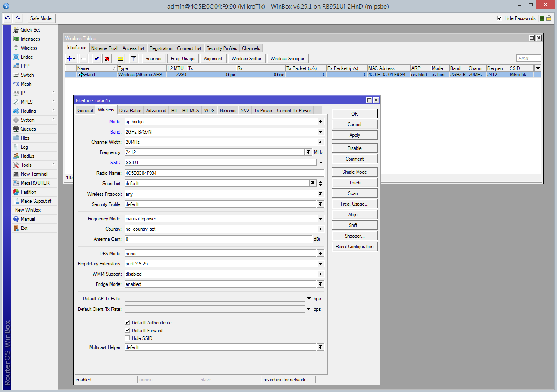Click the Apply button
The width and height of the screenshot is (557, 392).
tap(355, 135)
